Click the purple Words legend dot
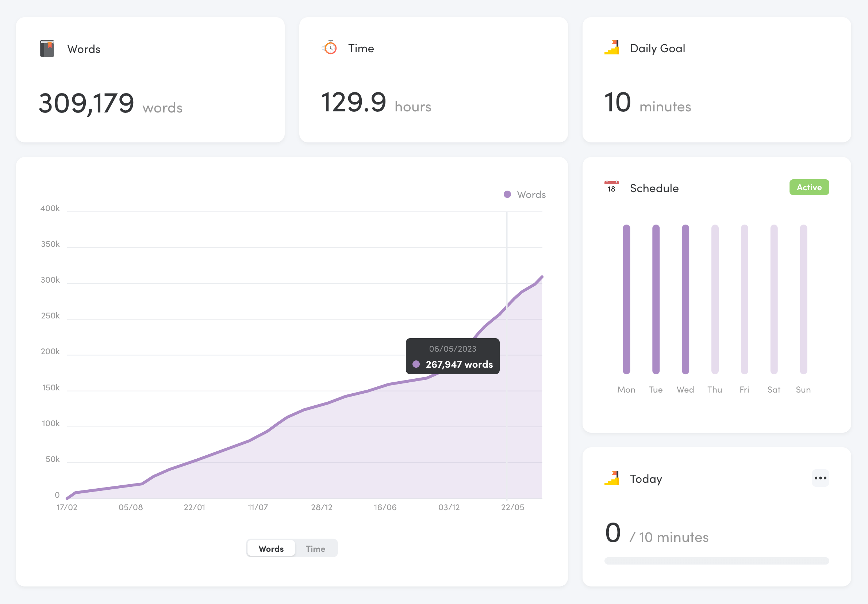The height and width of the screenshot is (604, 868). [x=507, y=194]
